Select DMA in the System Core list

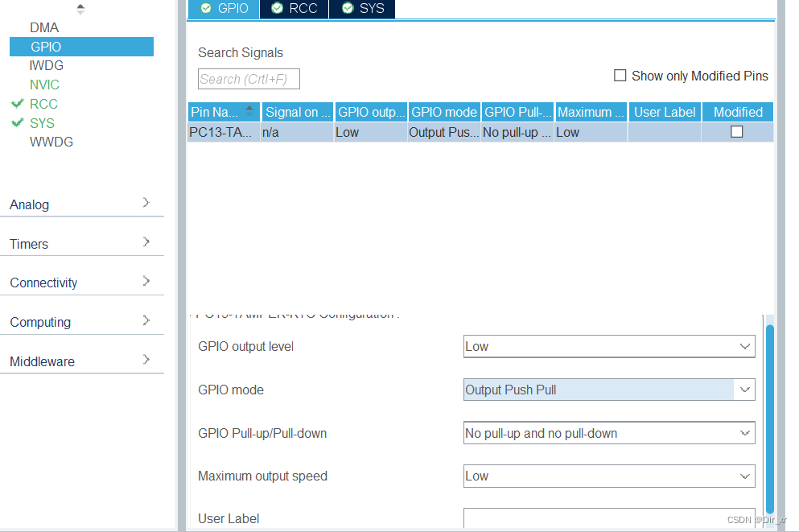[x=44, y=27]
